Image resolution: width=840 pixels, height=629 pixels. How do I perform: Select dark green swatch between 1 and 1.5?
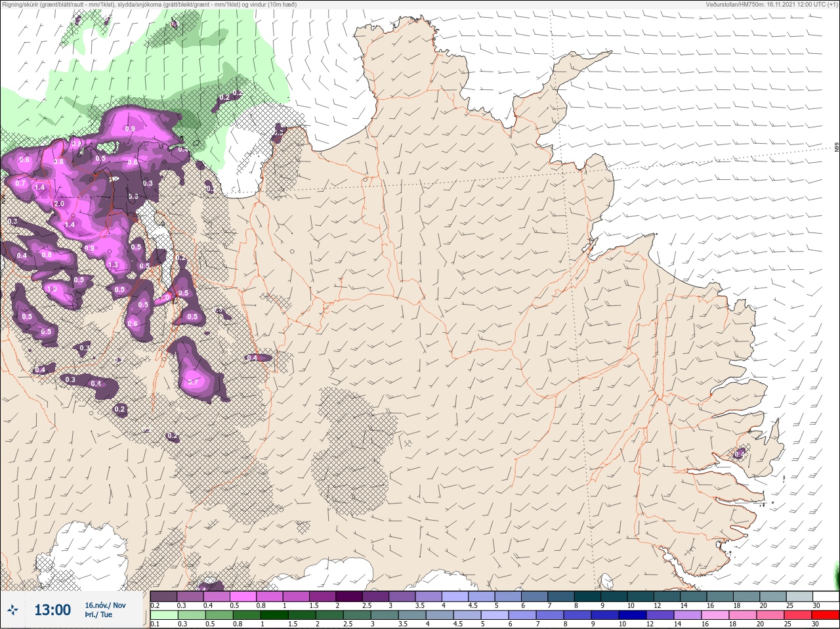click(276, 615)
